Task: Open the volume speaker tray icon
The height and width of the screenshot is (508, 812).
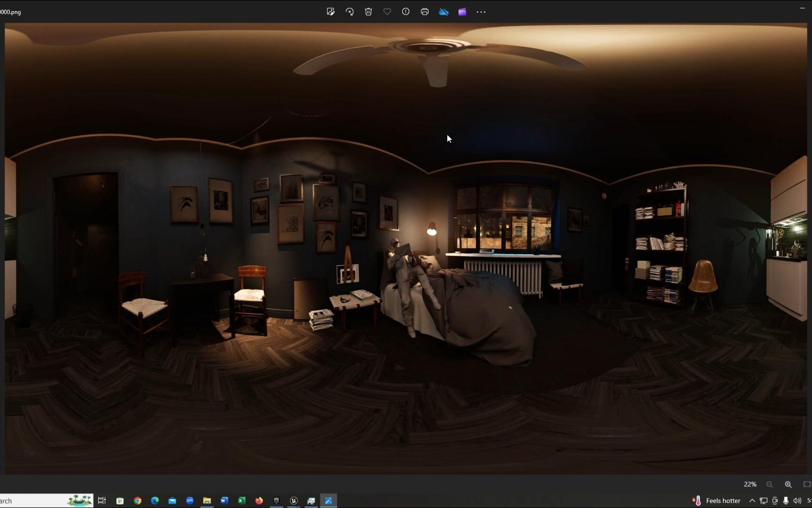Action: (797, 500)
